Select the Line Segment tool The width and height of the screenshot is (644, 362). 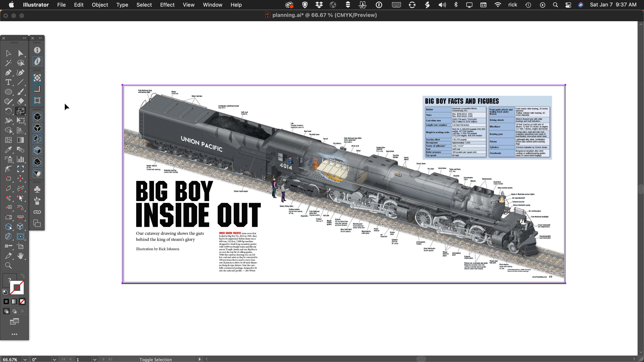[21, 82]
